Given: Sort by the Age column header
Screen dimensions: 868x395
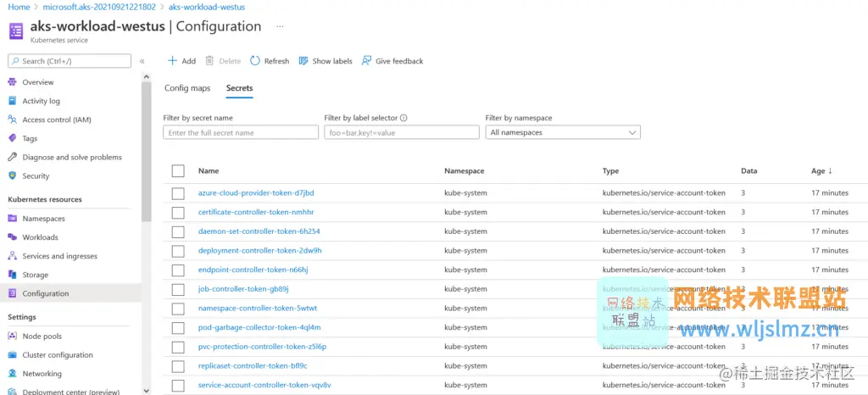Looking at the screenshot, I should click(x=821, y=171).
